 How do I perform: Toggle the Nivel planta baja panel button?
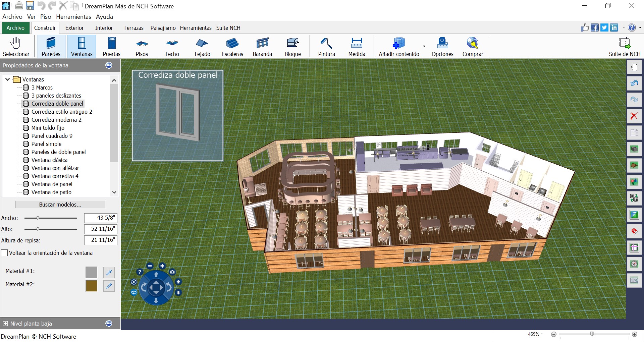pos(109,323)
